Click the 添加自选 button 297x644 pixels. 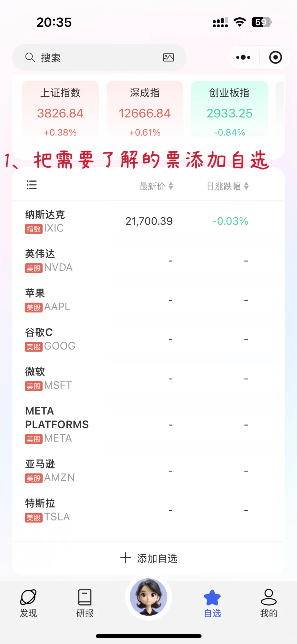coord(149,558)
